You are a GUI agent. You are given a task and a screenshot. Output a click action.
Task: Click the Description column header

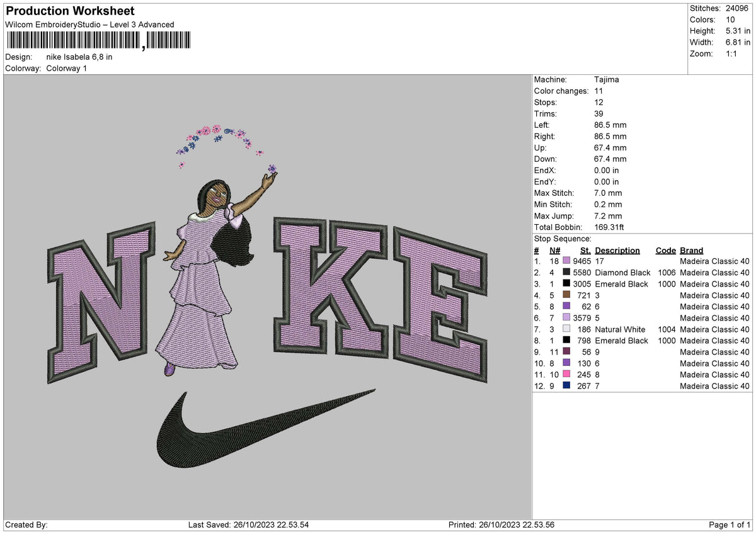(x=617, y=251)
